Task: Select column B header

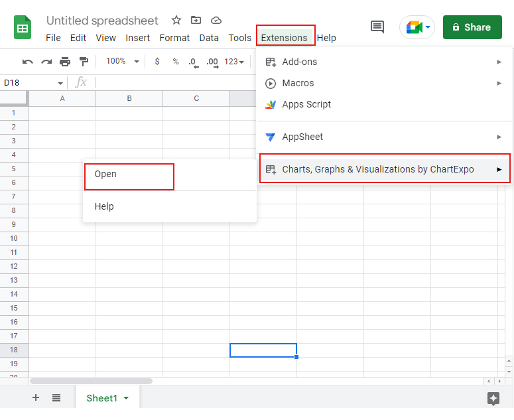Action: [x=129, y=98]
